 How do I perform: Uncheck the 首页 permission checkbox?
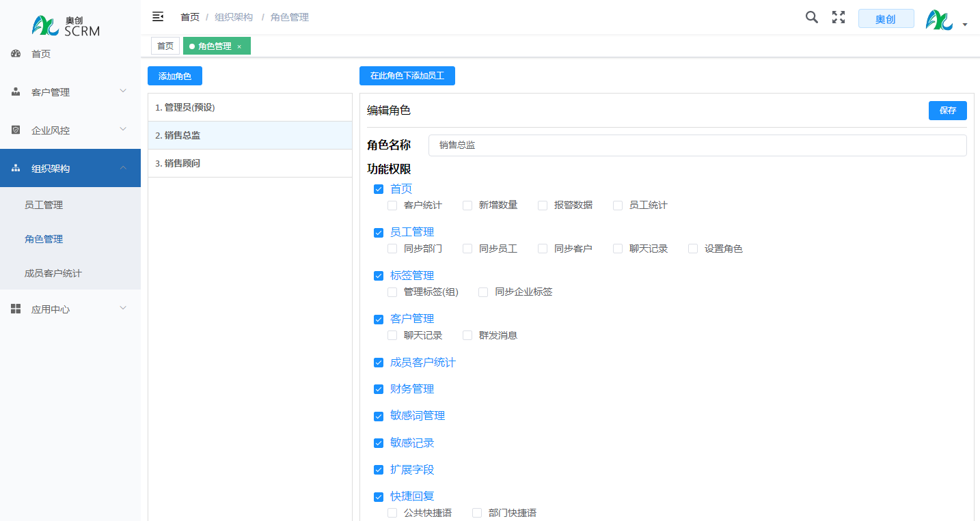tap(379, 189)
